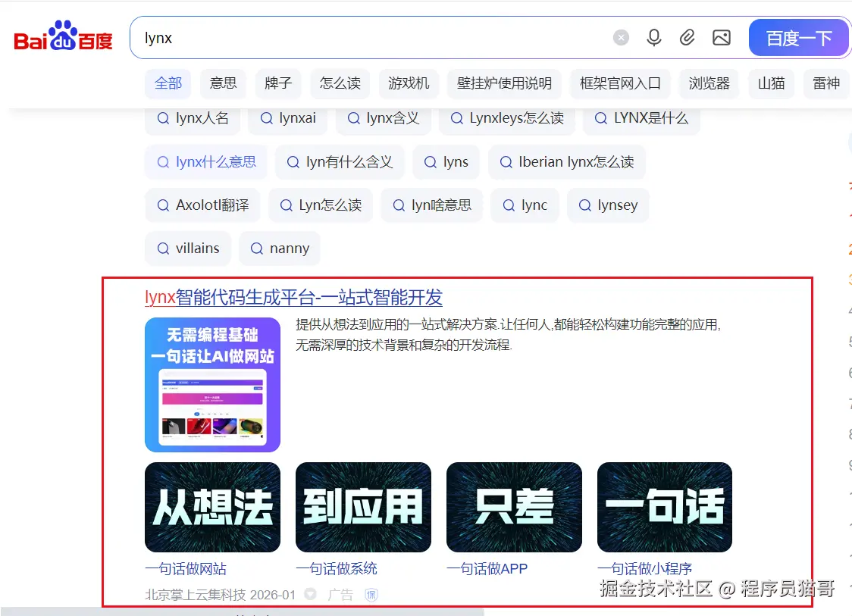Select the 框架官网入口 tab
Image resolution: width=852 pixels, height=616 pixels.
tap(620, 83)
